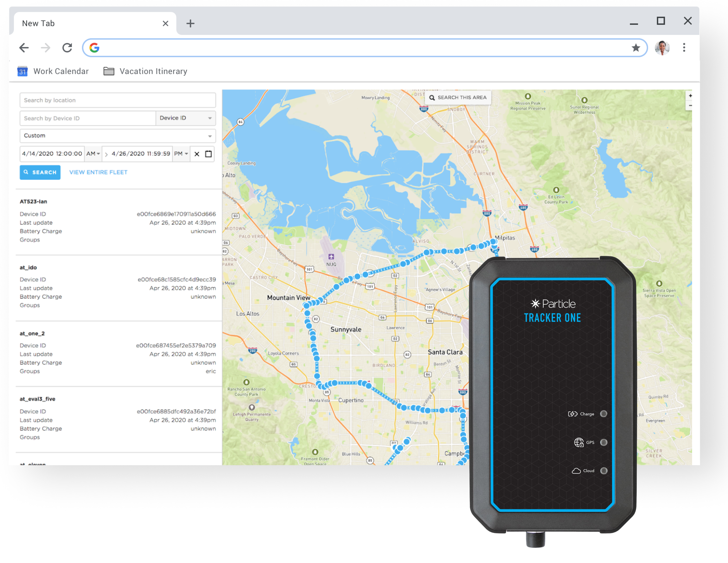Viewport: 728px width, 563px height.
Task: Clear the date range with X icon
Action: coord(197,154)
